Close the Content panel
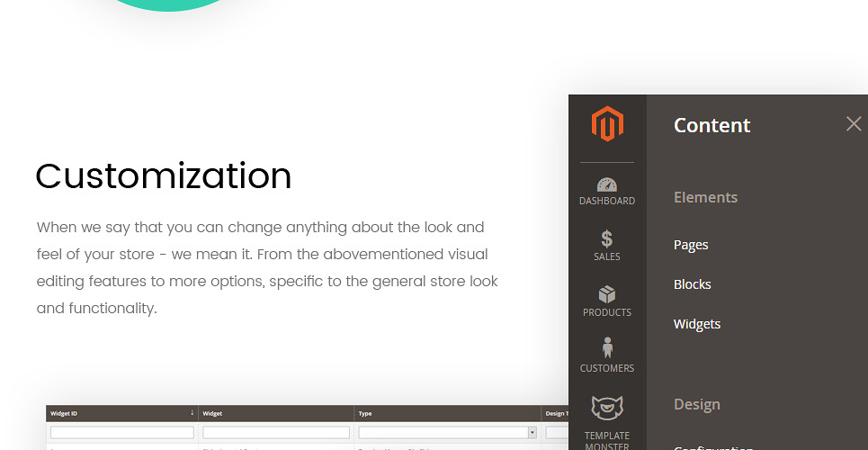The height and width of the screenshot is (450, 868). point(853,124)
